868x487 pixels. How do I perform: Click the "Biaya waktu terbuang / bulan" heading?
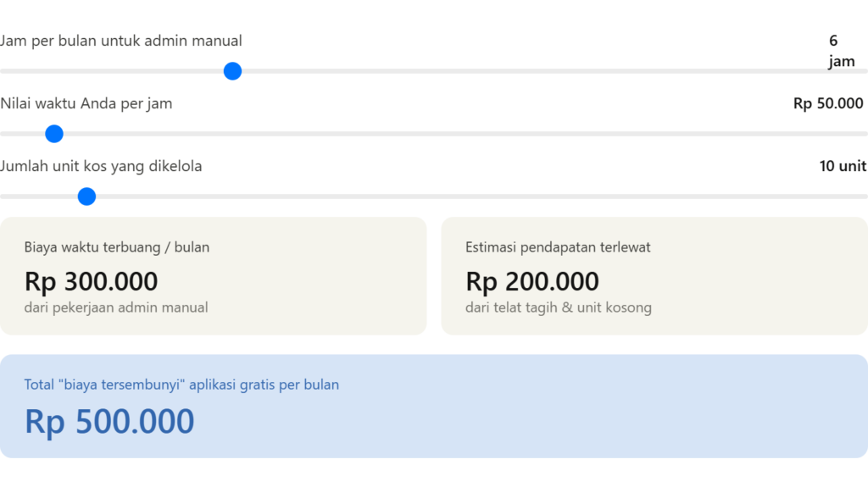tap(117, 247)
